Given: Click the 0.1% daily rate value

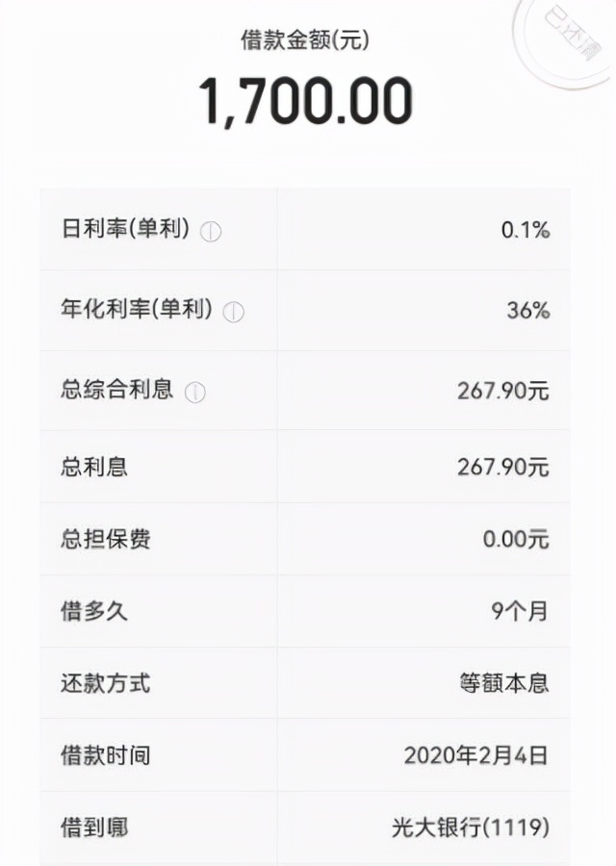Looking at the screenshot, I should click(525, 230).
